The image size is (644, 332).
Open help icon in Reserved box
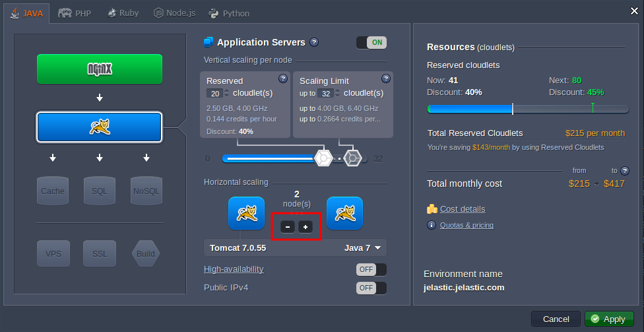coord(283,79)
